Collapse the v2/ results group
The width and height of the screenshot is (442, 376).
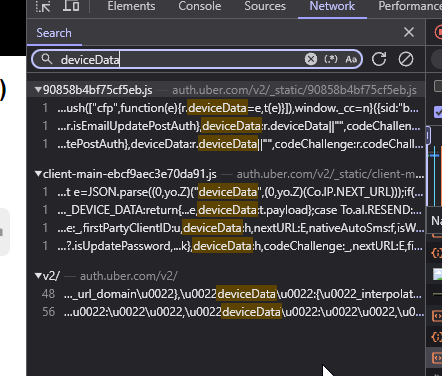[38, 276]
